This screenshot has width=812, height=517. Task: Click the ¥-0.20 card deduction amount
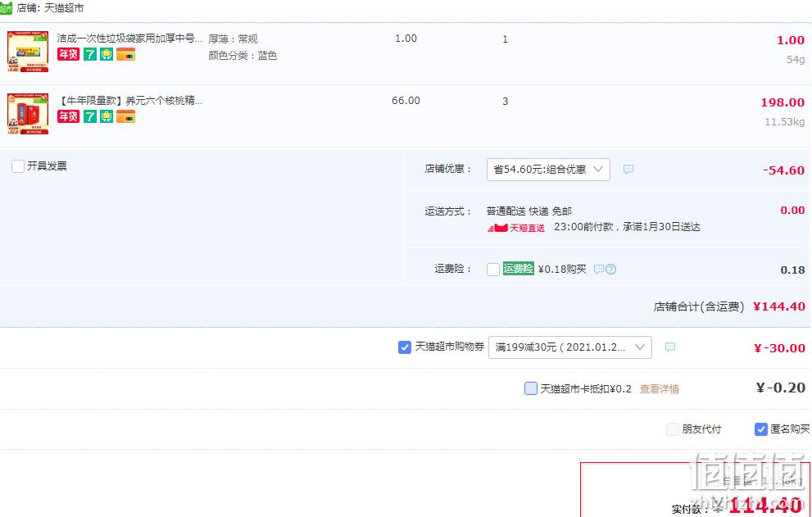(780, 388)
